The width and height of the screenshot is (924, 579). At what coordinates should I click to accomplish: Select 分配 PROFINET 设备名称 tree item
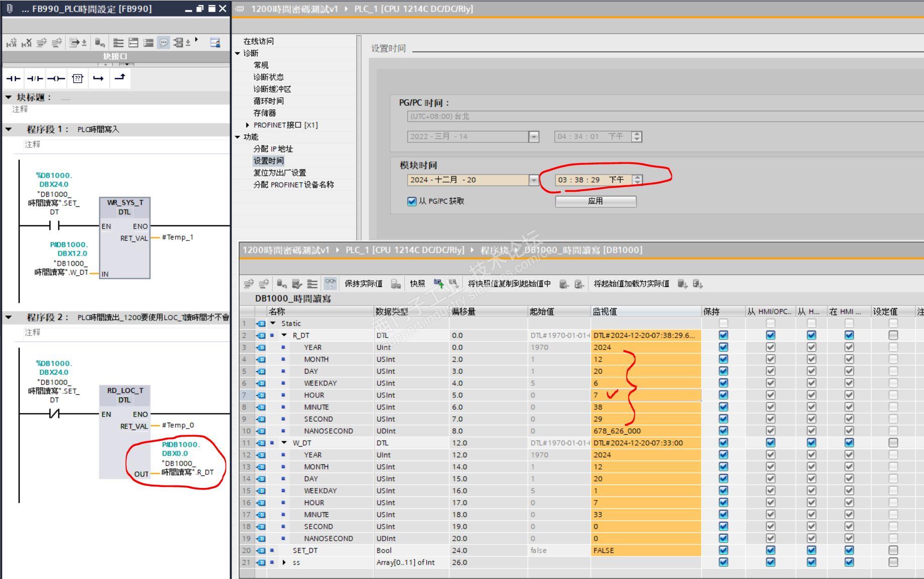(294, 185)
